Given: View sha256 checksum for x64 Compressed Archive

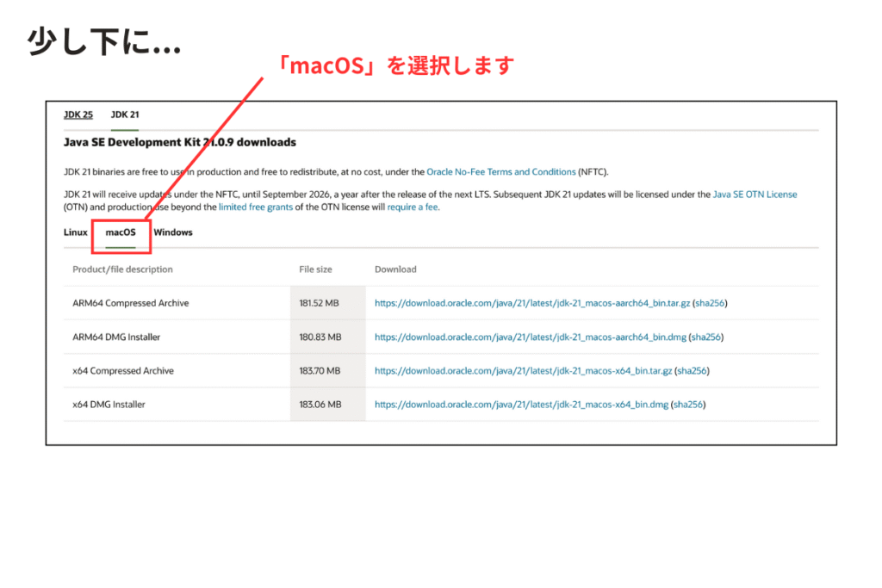Looking at the screenshot, I should coord(692,371).
